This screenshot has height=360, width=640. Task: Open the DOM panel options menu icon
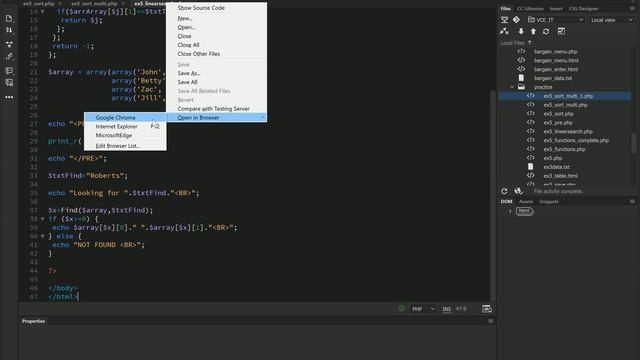click(x=632, y=202)
